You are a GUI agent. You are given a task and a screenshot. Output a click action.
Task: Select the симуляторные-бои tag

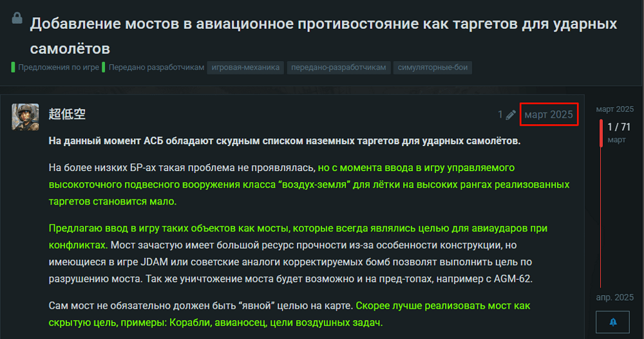pyautogui.click(x=433, y=68)
